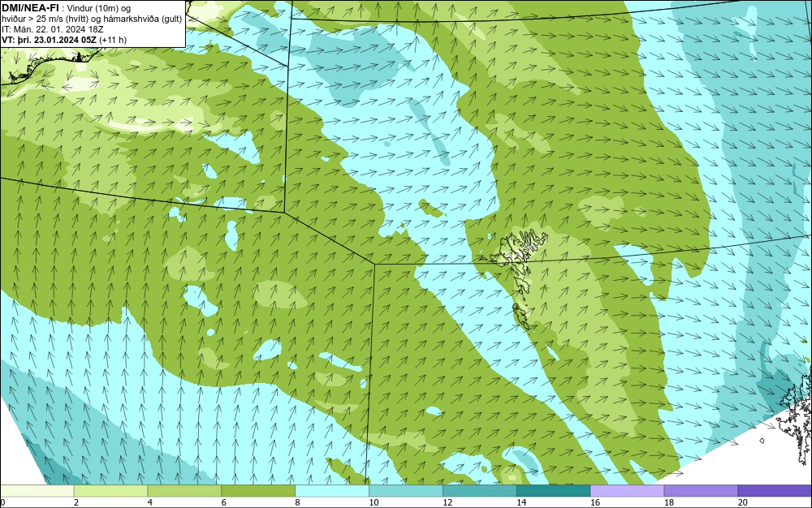Viewport: 812px width, 508px height.
Task: Click the DMI/NEA-FI title text
Action: tap(29, 7)
